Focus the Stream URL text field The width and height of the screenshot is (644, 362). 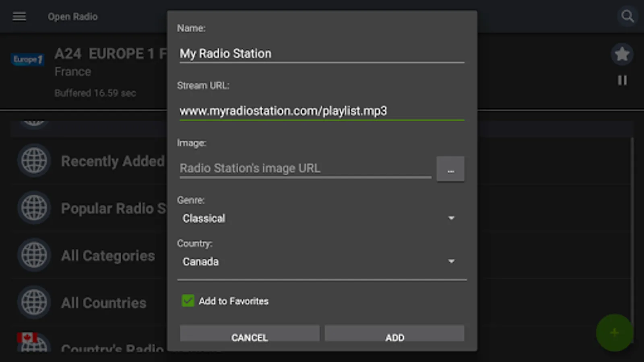322,111
